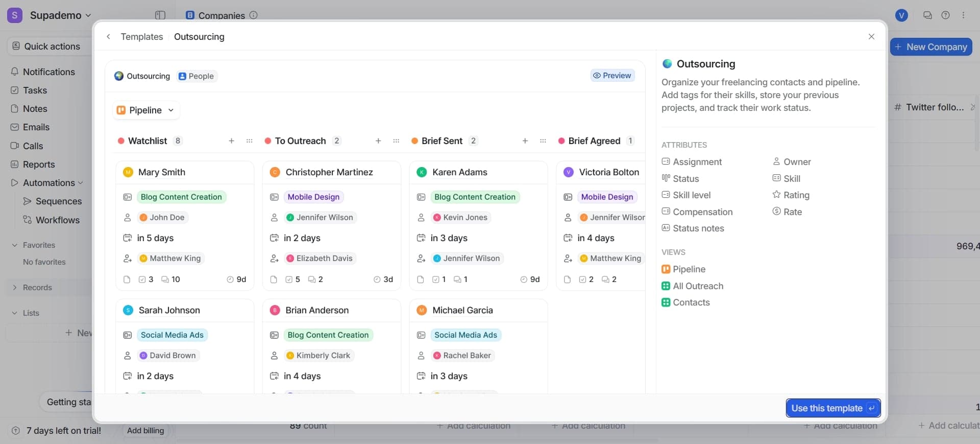This screenshot has width=980, height=444.
Task: Click the notes page icon on Karen Adams card
Action: [421, 279]
